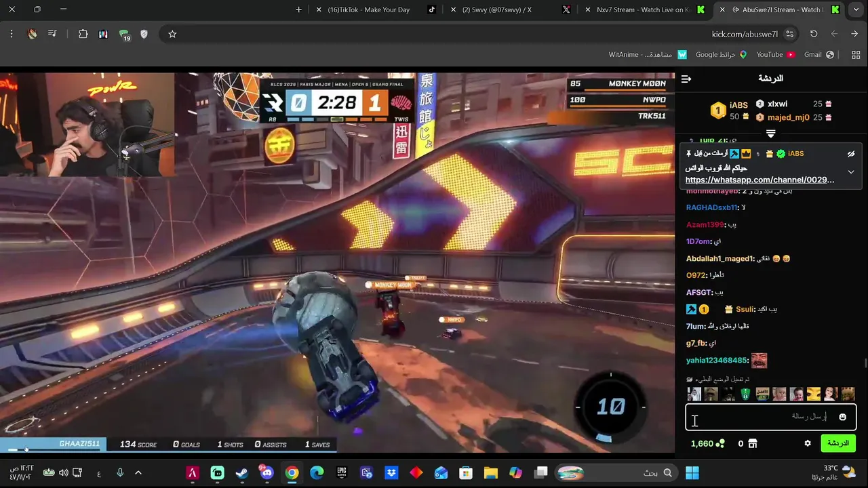Open majed_mj0 profile in gift leaderboard
The image size is (868, 488).
[x=789, y=117]
